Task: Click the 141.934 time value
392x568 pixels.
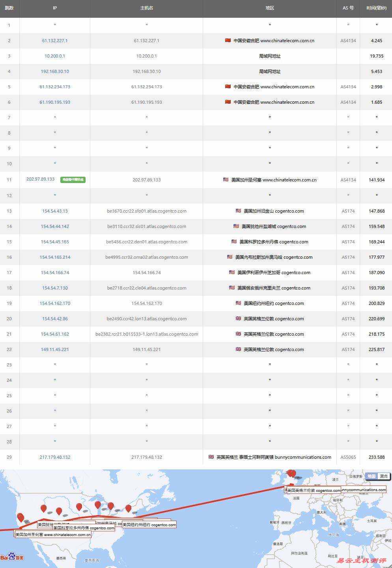Action: 377,180
